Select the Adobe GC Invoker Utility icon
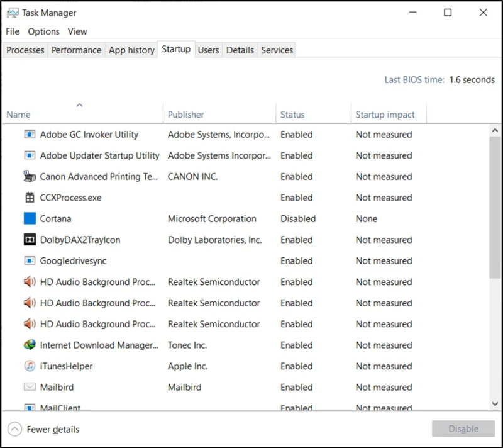 click(x=30, y=134)
